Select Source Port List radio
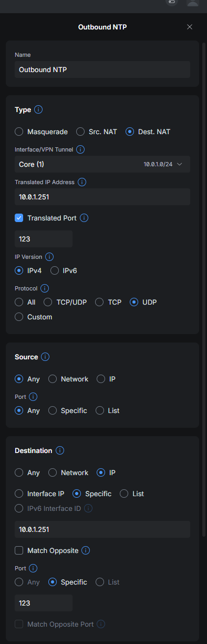Viewport: 207px width, 644px height. [100, 410]
